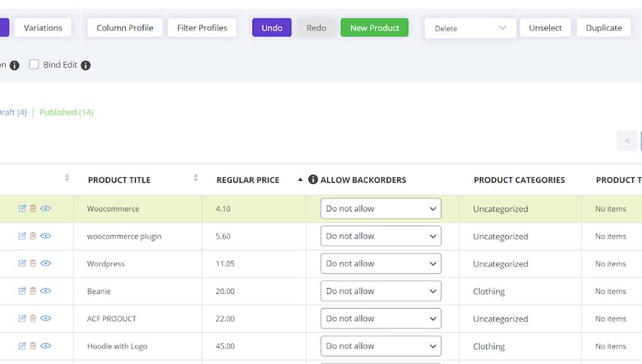Delete ACF PRODUCT using its trash icon
The width and height of the screenshot is (642, 364).
[x=33, y=319]
